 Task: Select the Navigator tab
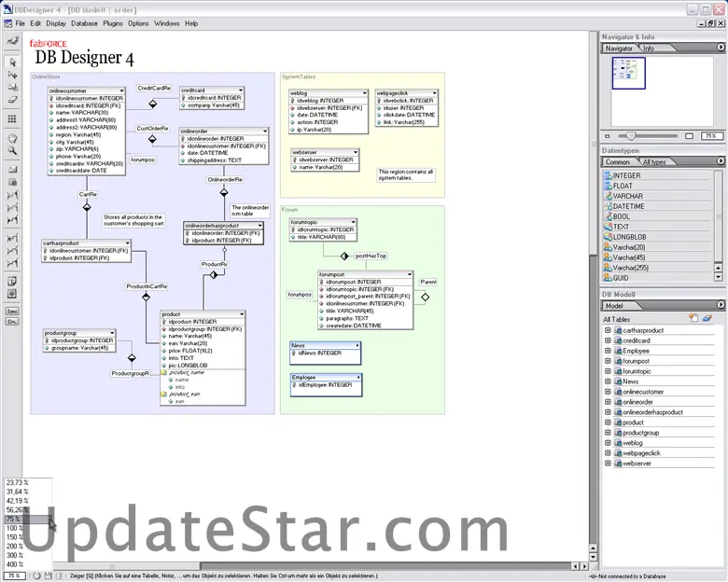coord(619,48)
